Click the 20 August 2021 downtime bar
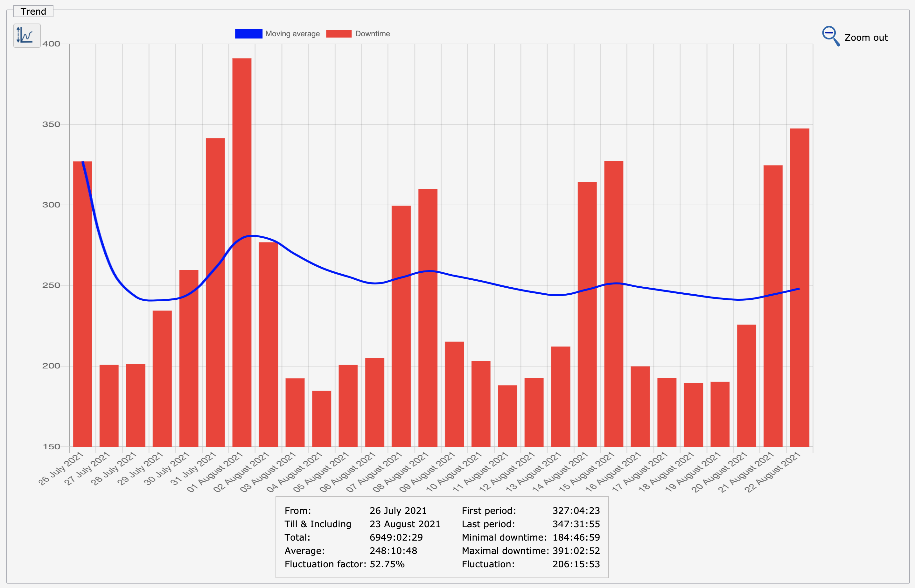The image size is (915, 588). point(746,385)
